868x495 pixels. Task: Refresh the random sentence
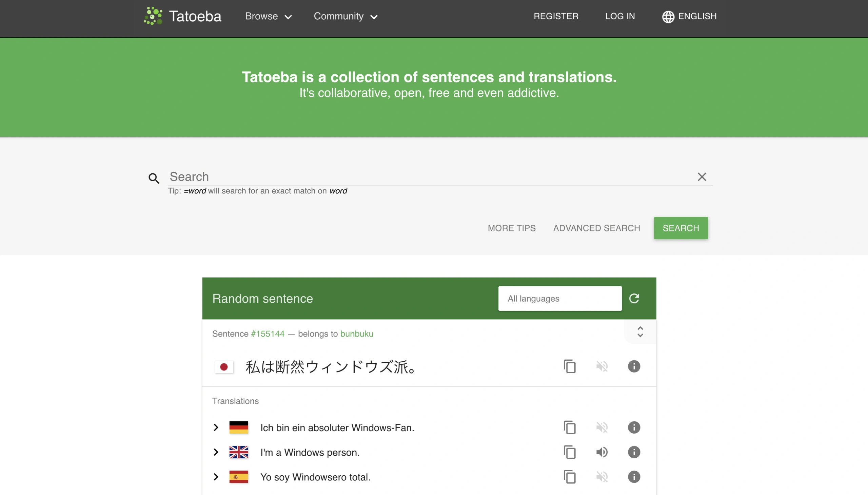point(634,298)
